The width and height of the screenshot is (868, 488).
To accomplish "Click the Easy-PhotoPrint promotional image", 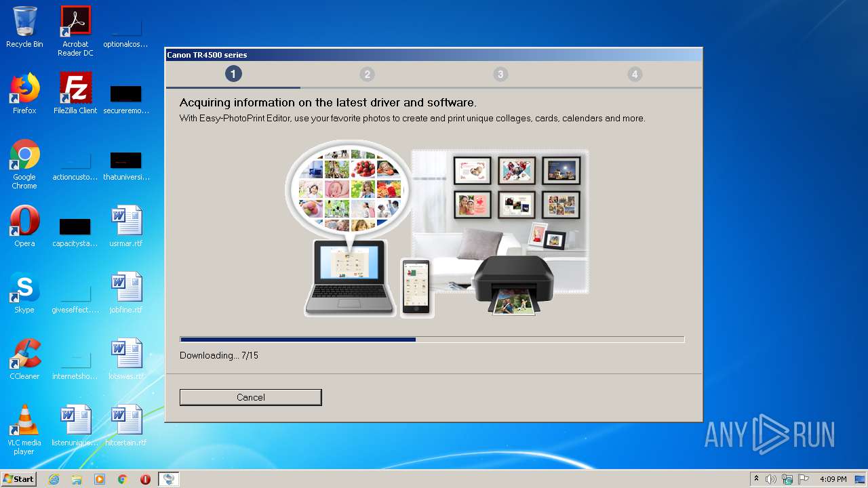I will [437, 229].
